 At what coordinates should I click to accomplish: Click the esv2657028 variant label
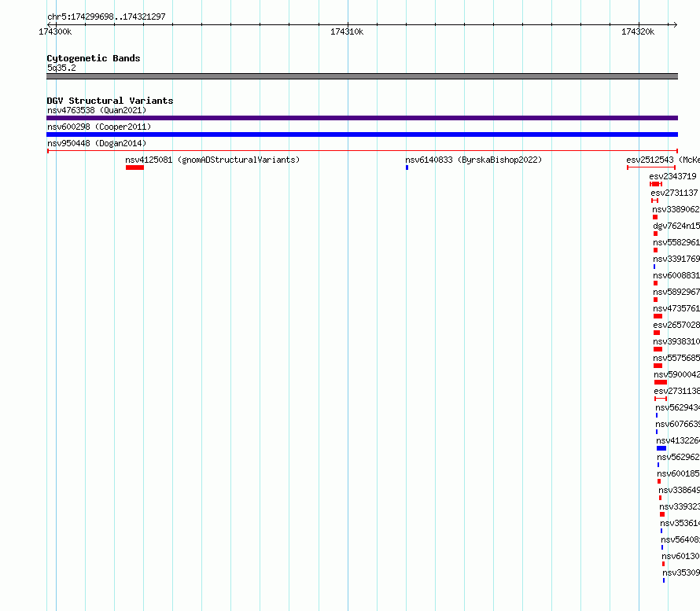click(676, 325)
